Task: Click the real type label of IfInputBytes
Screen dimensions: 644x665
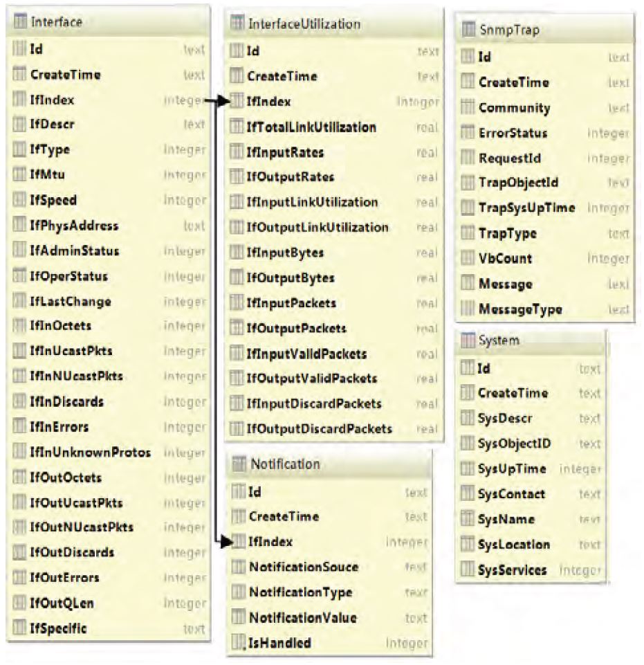Action: coord(427,253)
